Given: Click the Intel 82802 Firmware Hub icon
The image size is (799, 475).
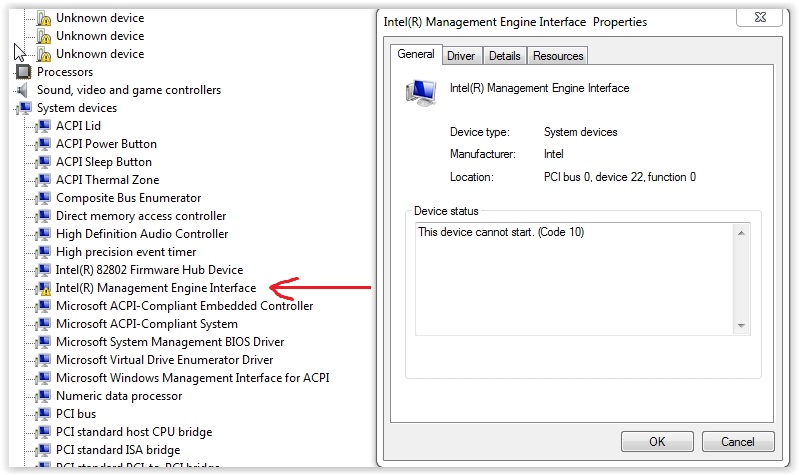Looking at the screenshot, I should 44,270.
